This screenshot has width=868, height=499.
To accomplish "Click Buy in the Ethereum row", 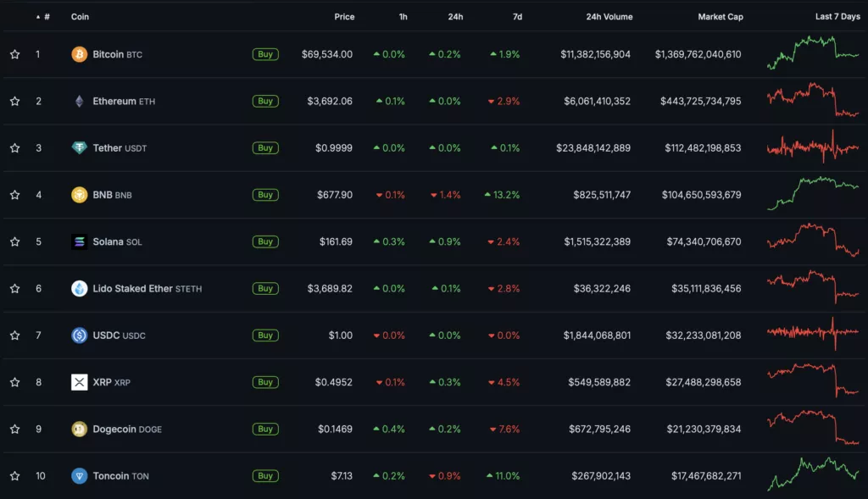I will pos(265,101).
